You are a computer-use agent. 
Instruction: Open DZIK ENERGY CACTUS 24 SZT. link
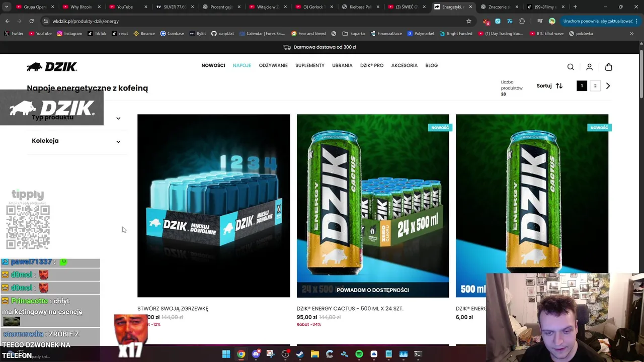[350, 309]
